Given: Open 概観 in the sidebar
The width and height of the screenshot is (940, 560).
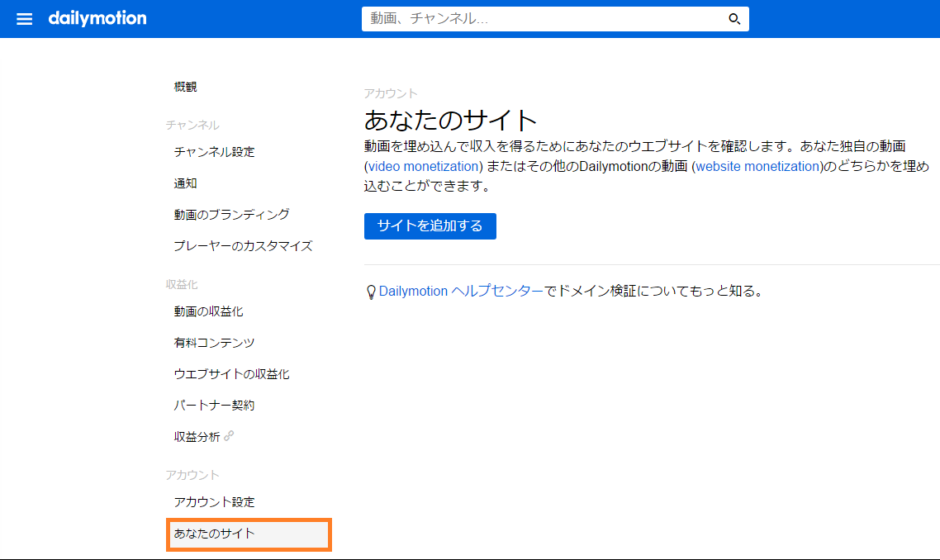Looking at the screenshot, I should [185, 87].
